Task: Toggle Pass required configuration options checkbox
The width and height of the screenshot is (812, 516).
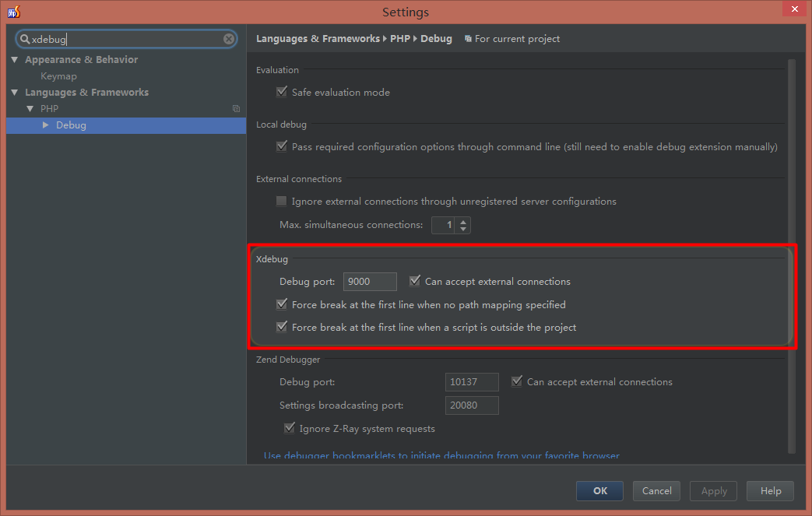Action: tap(282, 146)
